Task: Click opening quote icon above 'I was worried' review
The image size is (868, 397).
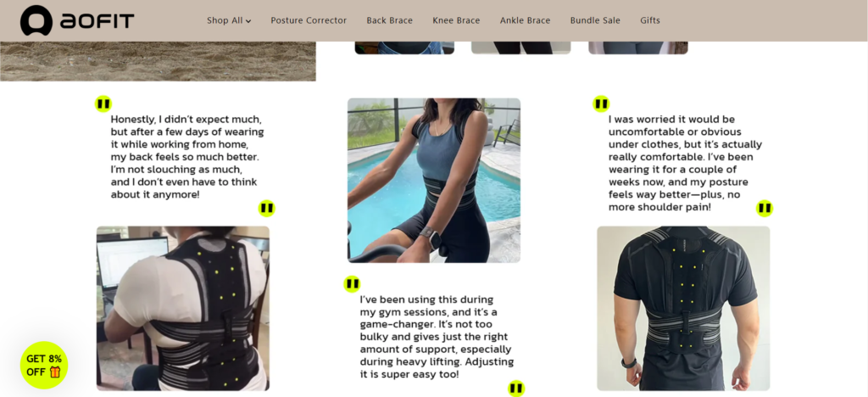Action: point(601,104)
